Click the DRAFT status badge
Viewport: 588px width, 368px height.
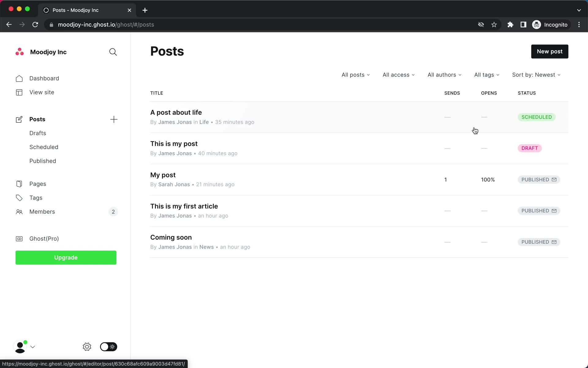click(x=530, y=148)
